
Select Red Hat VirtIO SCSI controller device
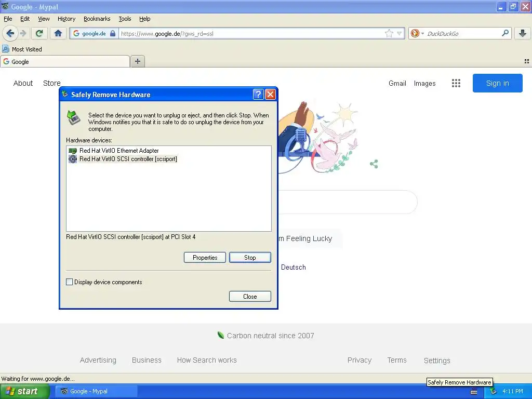coord(128,159)
